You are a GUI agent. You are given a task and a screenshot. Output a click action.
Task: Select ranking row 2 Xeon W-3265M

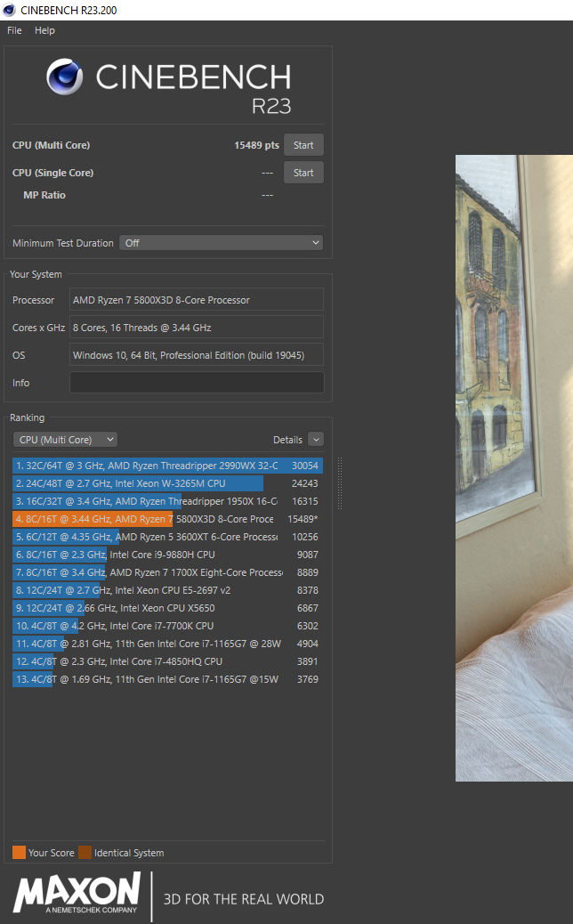coord(167,483)
